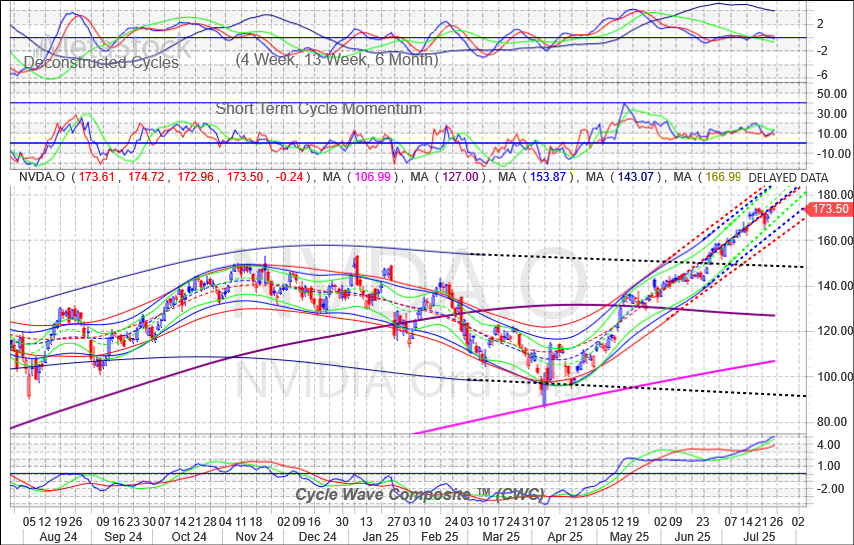Click the open price 173.61
The height and width of the screenshot is (545, 854).
tap(97, 177)
